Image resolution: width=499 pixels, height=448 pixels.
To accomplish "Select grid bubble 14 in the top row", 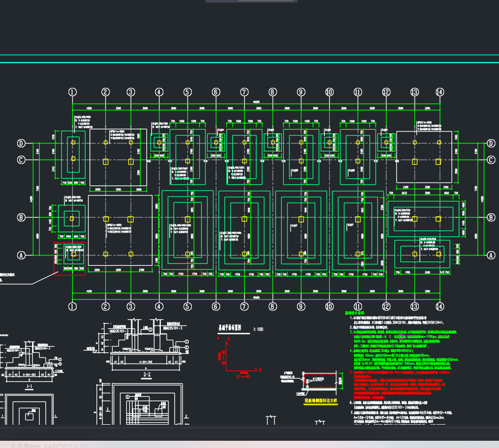I will coord(440,92).
